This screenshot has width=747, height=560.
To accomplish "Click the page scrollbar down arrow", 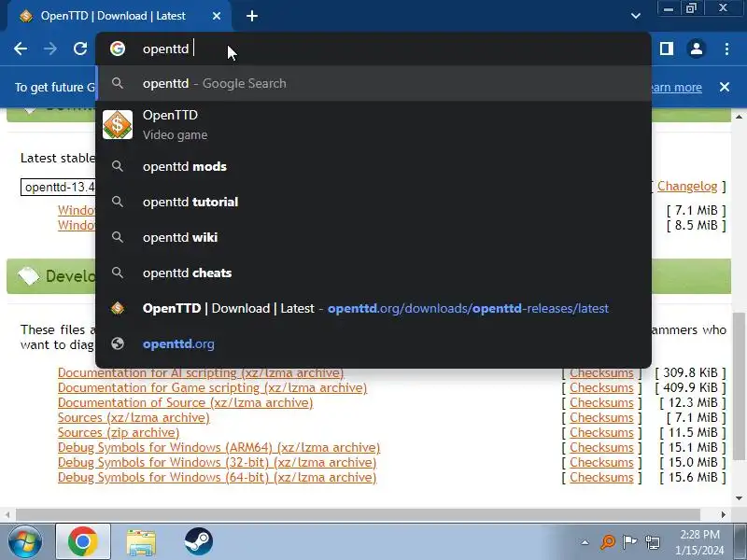I will click(x=739, y=498).
